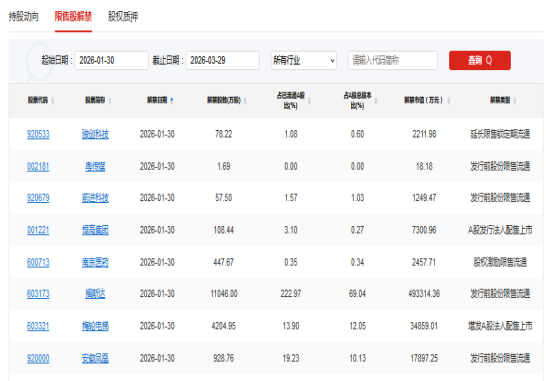Select the 12.05 percentage cell
This screenshot has width=555, height=381.
coord(357,326)
